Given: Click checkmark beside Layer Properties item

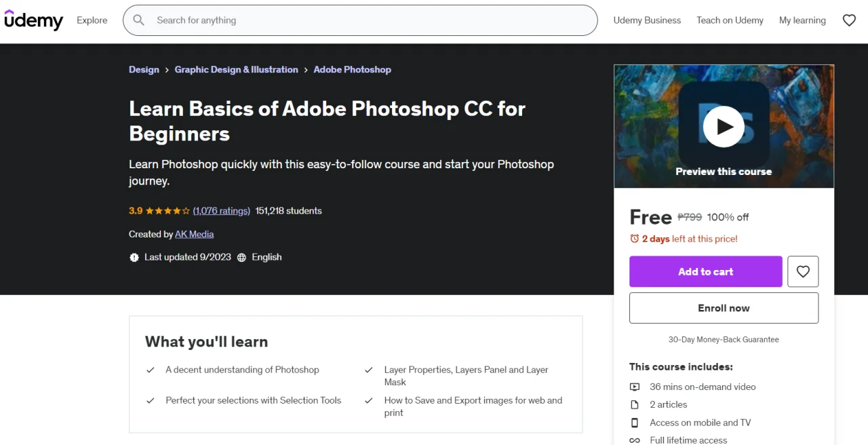Looking at the screenshot, I should click(369, 370).
